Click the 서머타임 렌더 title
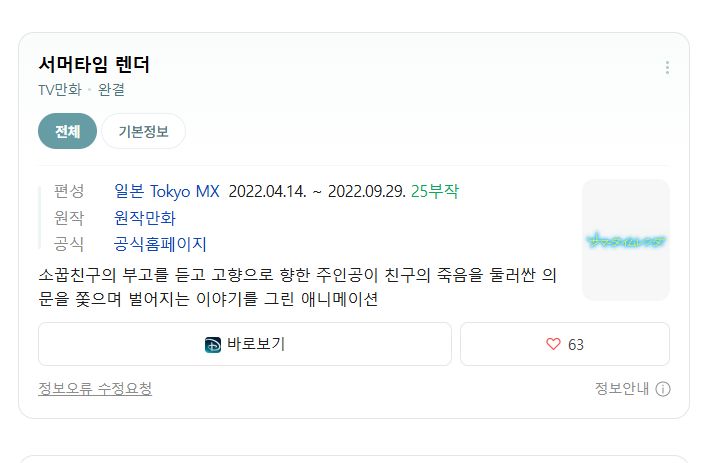This screenshot has height=463, width=713. click(x=94, y=64)
